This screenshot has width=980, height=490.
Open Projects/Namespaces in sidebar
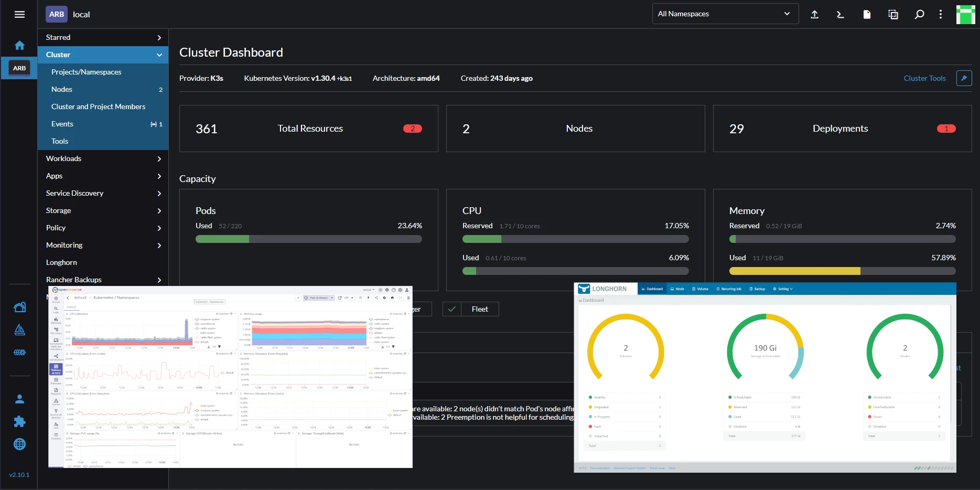(x=103, y=72)
